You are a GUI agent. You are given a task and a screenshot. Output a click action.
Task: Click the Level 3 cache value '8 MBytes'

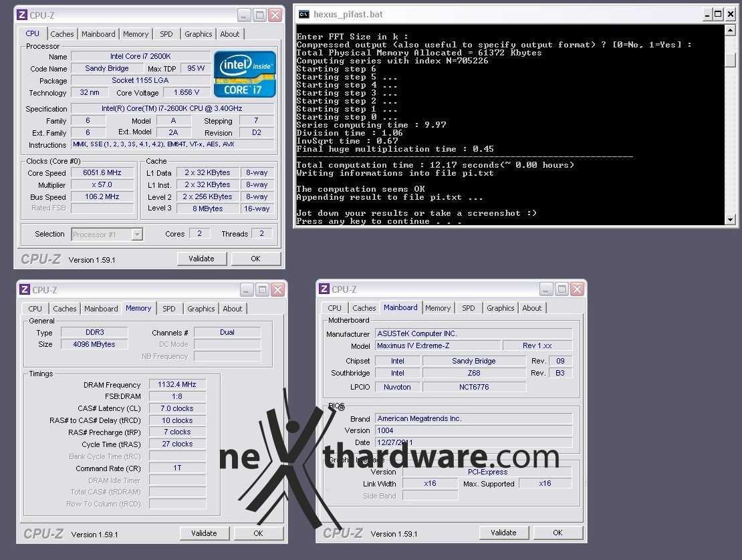click(x=208, y=208)
